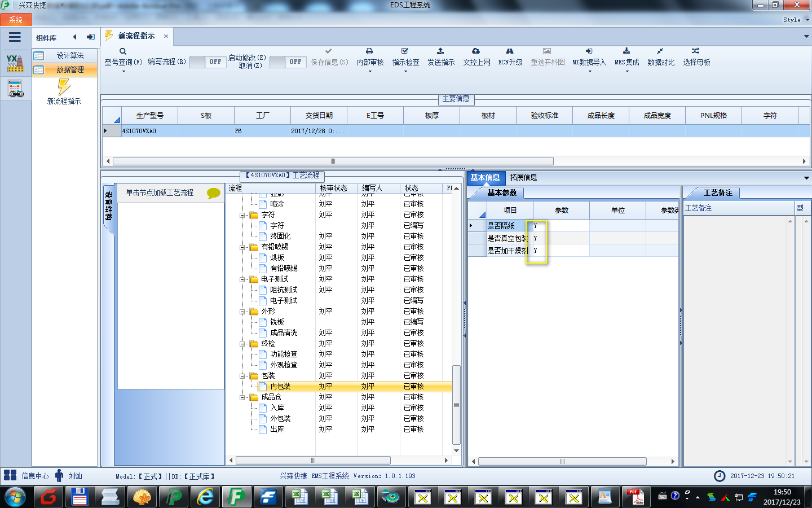Collapse the 外形 tree folder
This screenshot has height=508, width=812.
(x=242, y=312)
